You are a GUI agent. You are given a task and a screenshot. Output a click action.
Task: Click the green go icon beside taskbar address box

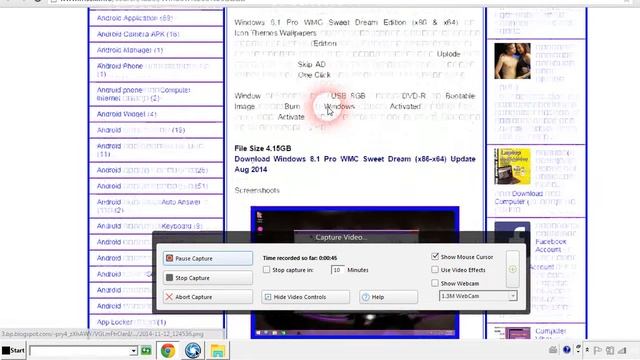click(146, 351)
